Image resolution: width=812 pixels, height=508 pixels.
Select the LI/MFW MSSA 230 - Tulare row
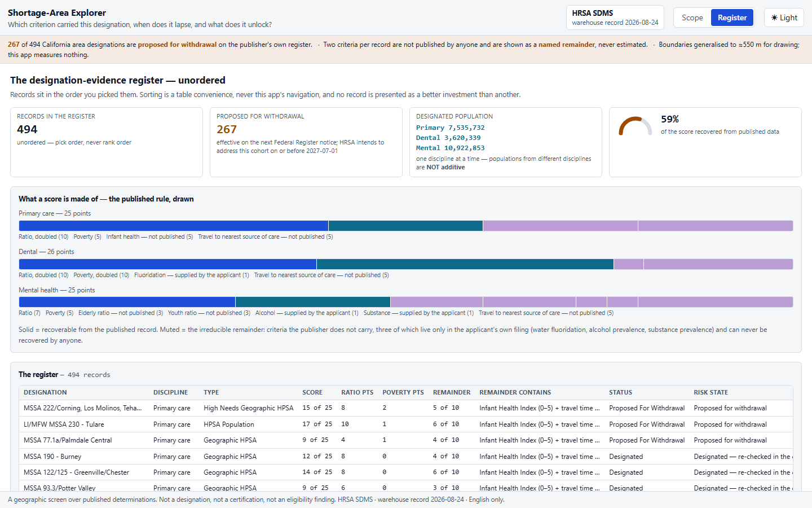tap(406, 424)
